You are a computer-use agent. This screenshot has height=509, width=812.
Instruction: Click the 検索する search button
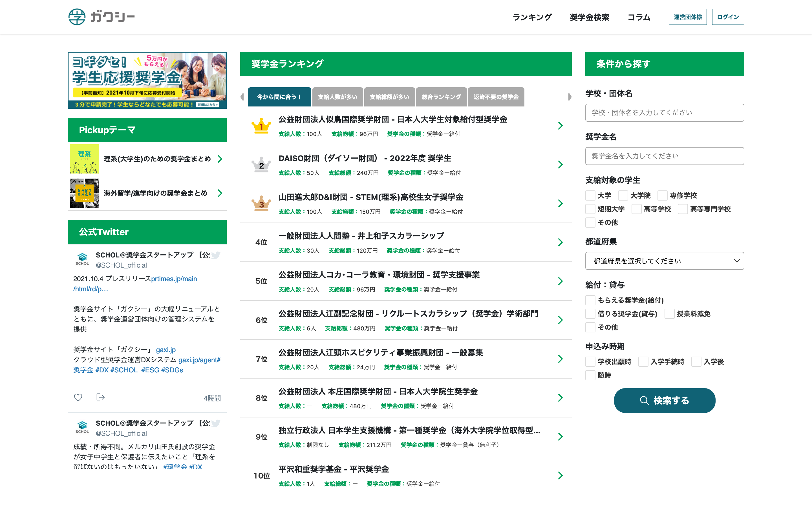click(x=665, y=401)
